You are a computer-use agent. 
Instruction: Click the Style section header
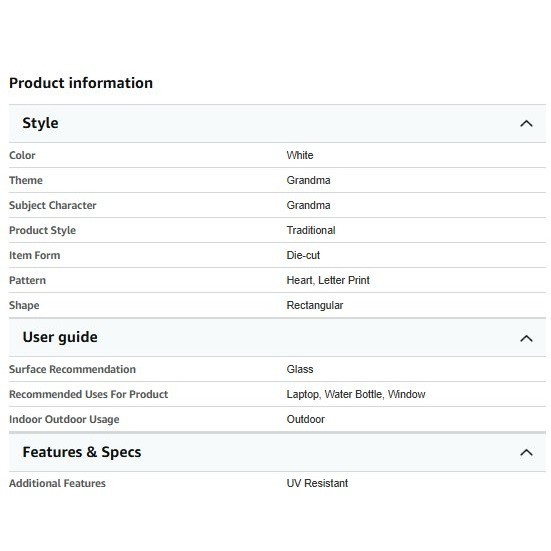[277, 123]
